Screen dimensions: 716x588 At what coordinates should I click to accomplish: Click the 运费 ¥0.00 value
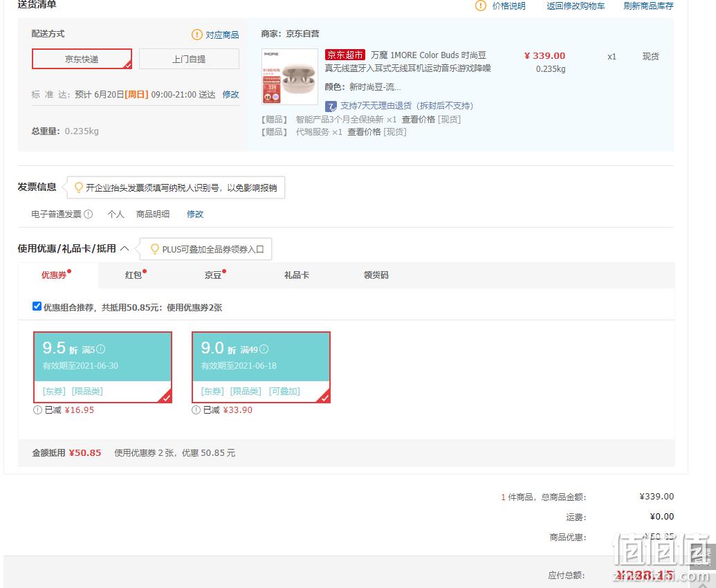[x=662, y=516]
